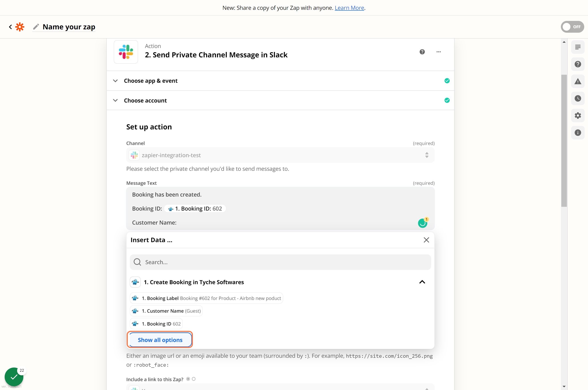This screenshot has width=588, height=390.
Task: Toggle the zap OFF switch on
Action: 572,27
